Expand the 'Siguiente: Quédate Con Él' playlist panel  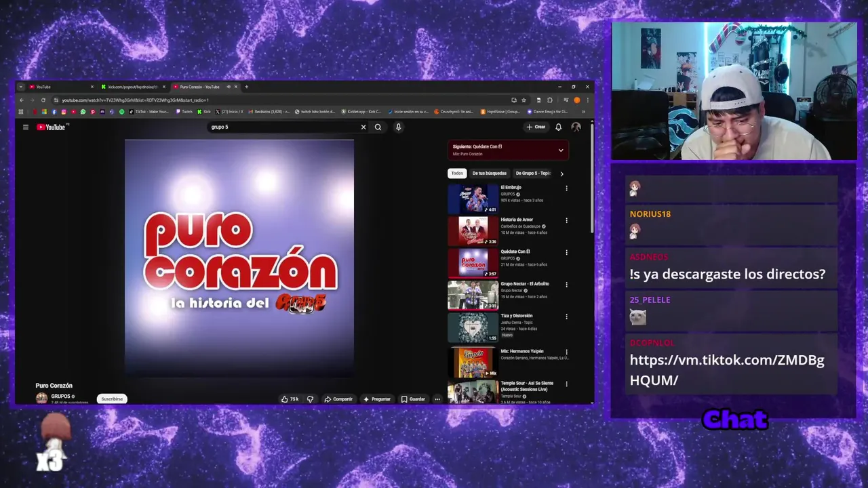(561, 150)
